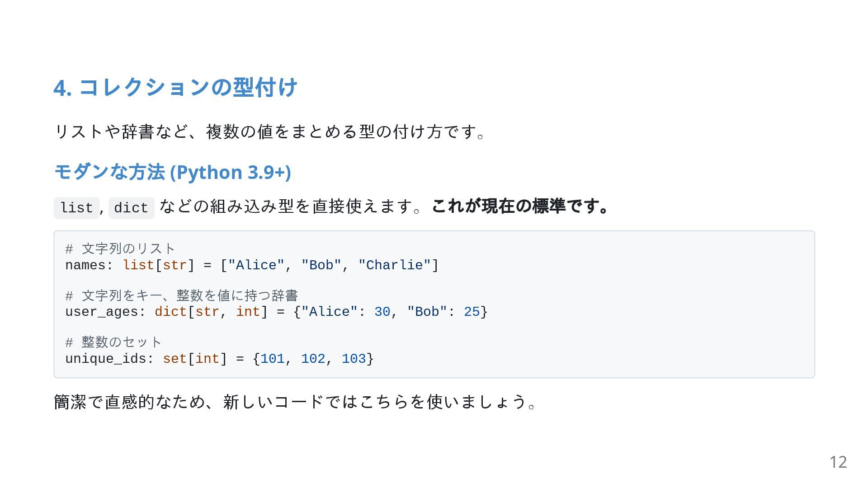868x488 pixels.
Task: Click the dict type keyword in code
Action: click(170, 312)
